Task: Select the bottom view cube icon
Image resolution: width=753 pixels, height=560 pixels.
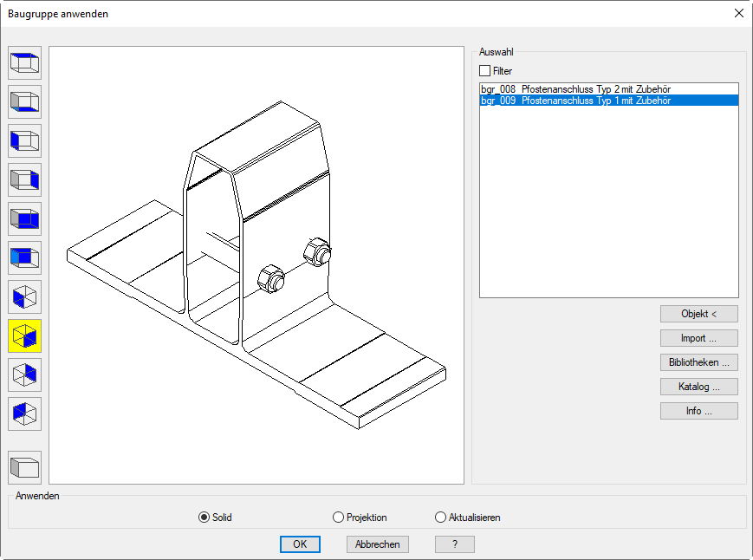Action: pyautogui.click(x=24, y=102)
